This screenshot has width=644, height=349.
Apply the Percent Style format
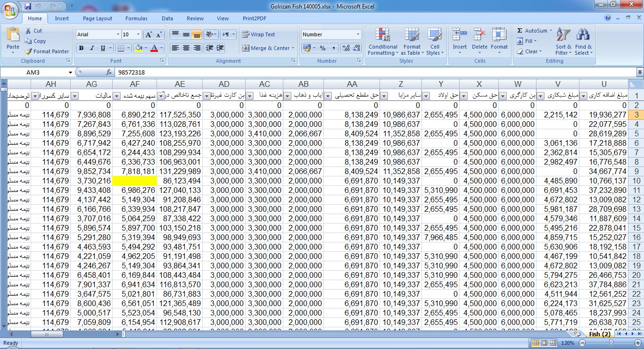coord(322,48)
